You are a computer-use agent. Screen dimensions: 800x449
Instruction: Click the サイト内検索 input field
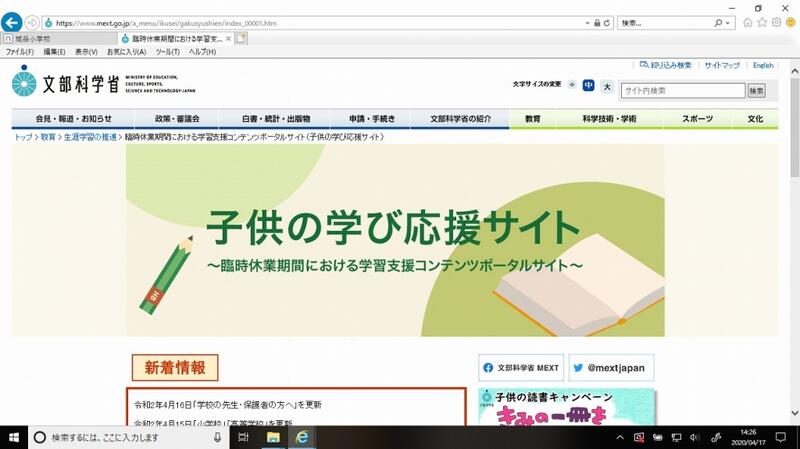point(682,91)
